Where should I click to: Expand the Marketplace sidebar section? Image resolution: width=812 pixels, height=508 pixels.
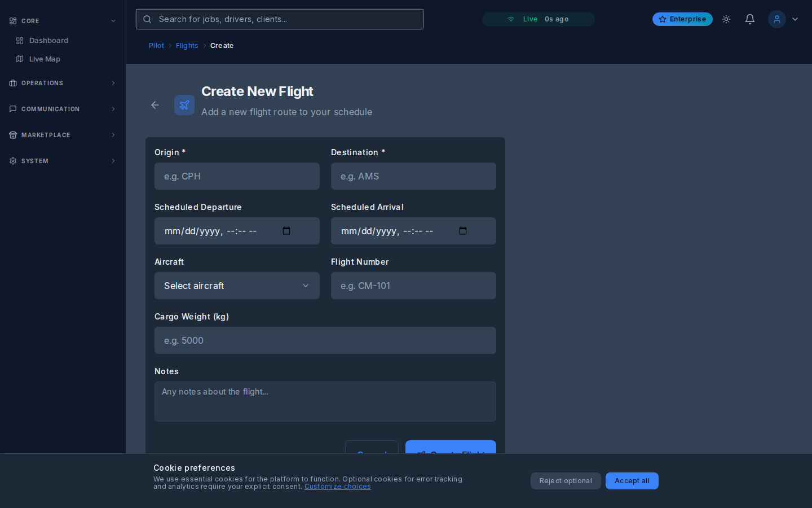tap(63, 135)
